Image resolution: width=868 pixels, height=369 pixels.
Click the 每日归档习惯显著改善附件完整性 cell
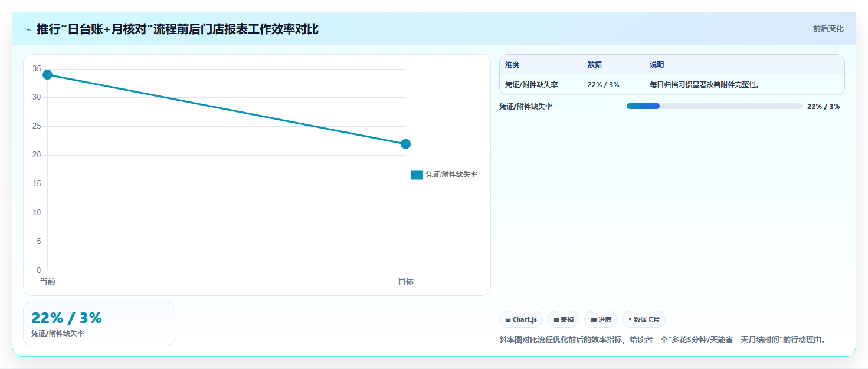705,85
